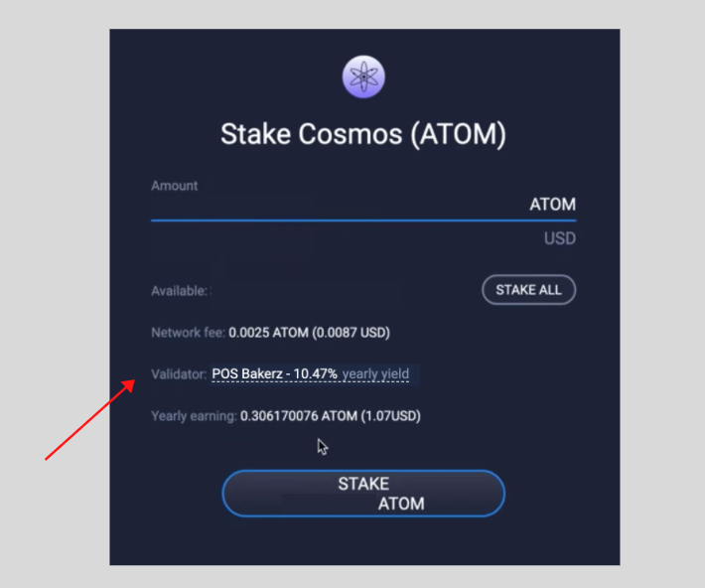Select the 0.0025 ATOM network fee value

(x=268, y=333)
